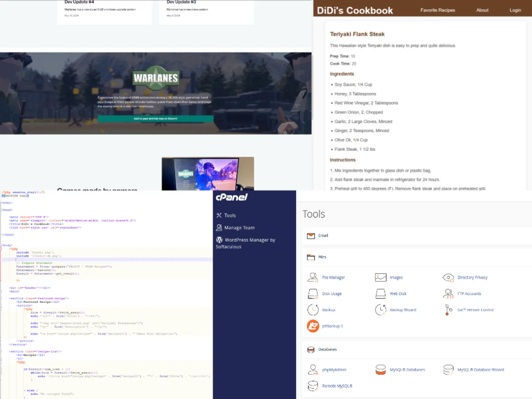Open JetBackup 5 orange icon

pos(313,326)
